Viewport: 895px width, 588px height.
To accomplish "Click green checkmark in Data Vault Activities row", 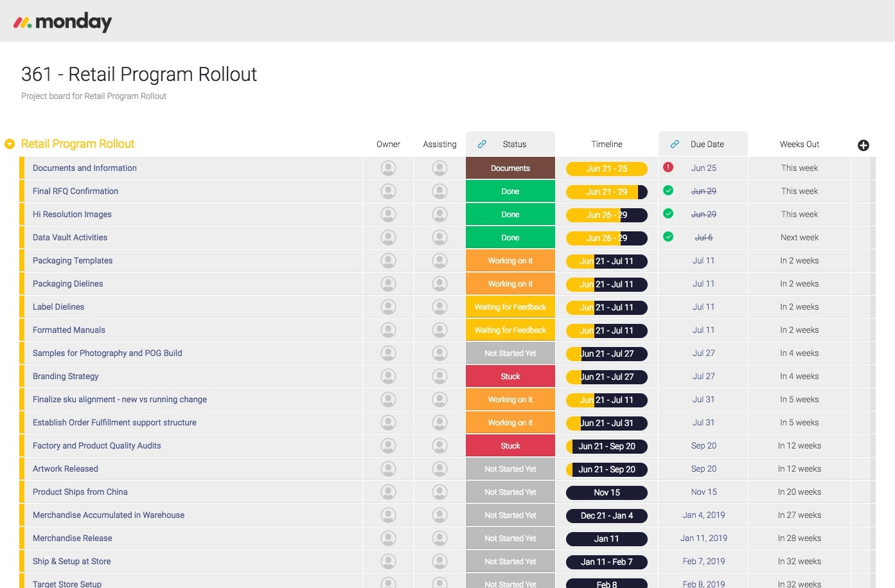I will pos(668,236).
